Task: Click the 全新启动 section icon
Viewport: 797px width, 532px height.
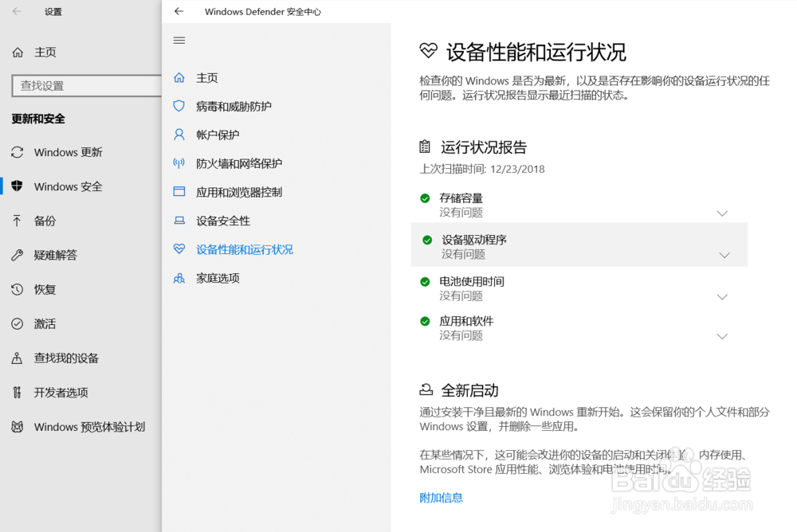Action: pyautogui.click(x=426, y=389)
